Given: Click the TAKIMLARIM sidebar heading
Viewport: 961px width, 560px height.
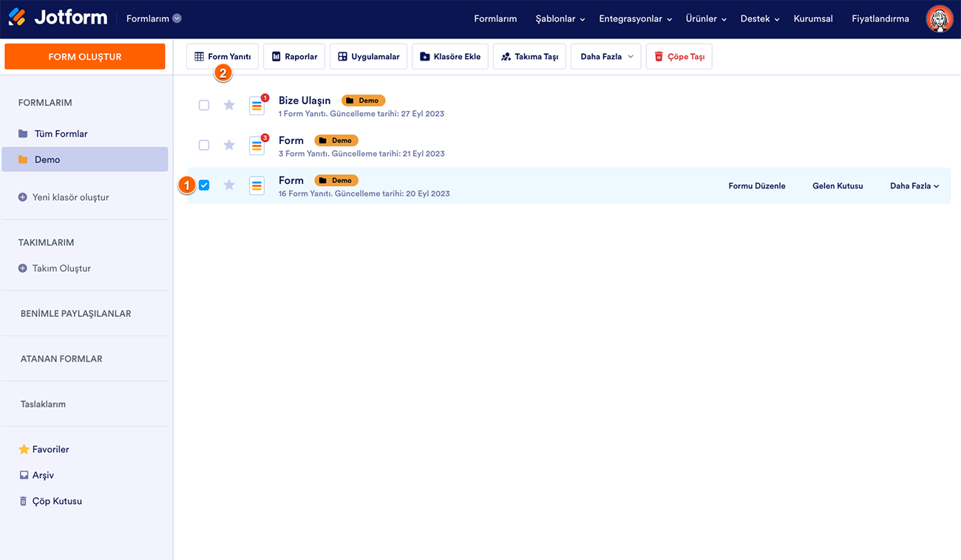Looking at the screenshot, I should pyautogui.click(x=46, y=242).
